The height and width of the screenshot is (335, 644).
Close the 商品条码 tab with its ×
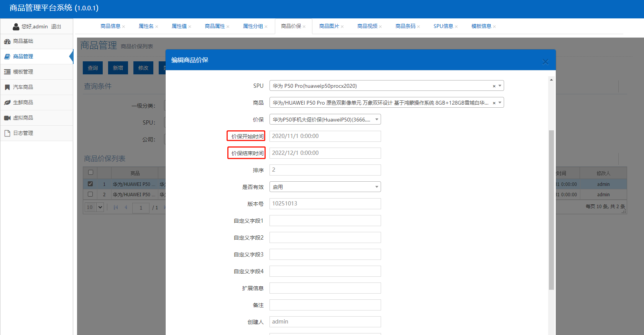pos(419,27)
